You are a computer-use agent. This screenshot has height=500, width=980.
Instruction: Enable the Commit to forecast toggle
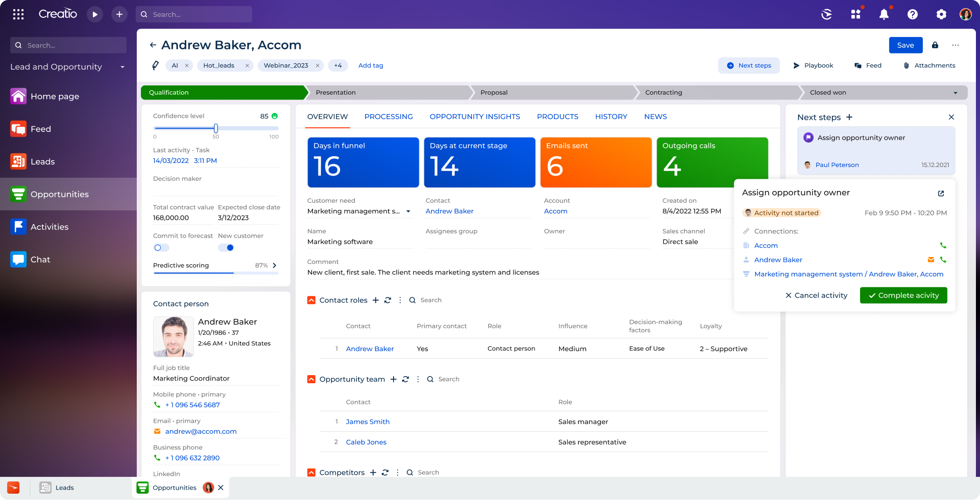[161, 248]
